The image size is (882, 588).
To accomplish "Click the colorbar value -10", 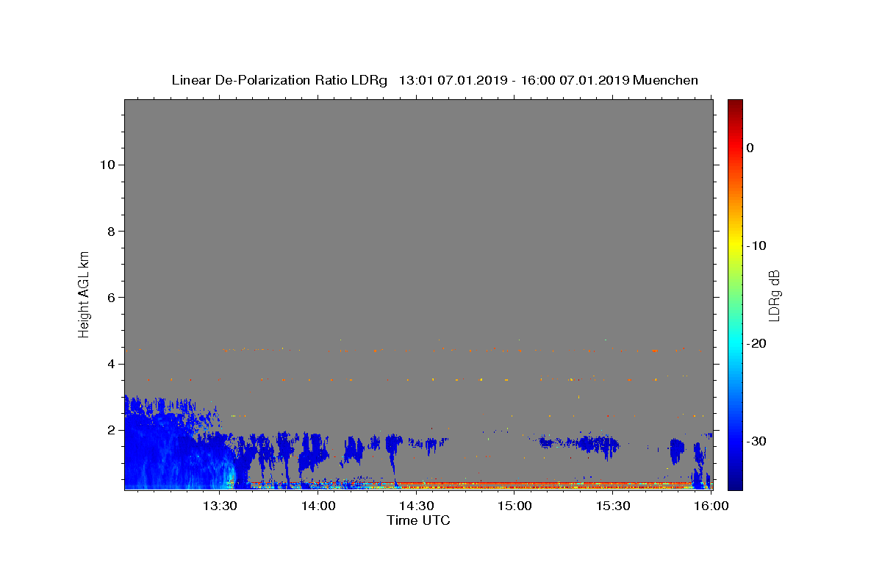I will tap(757, 245).
